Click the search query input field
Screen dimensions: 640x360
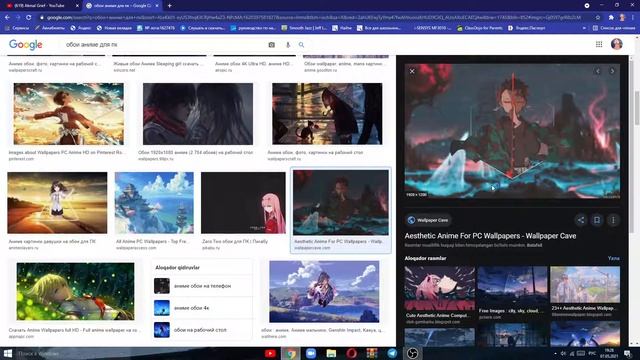click(163, 44)
